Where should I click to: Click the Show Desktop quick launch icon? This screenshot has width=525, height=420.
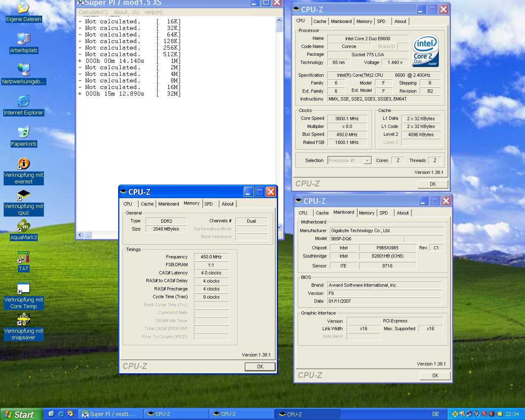click(x=51, y=414)
